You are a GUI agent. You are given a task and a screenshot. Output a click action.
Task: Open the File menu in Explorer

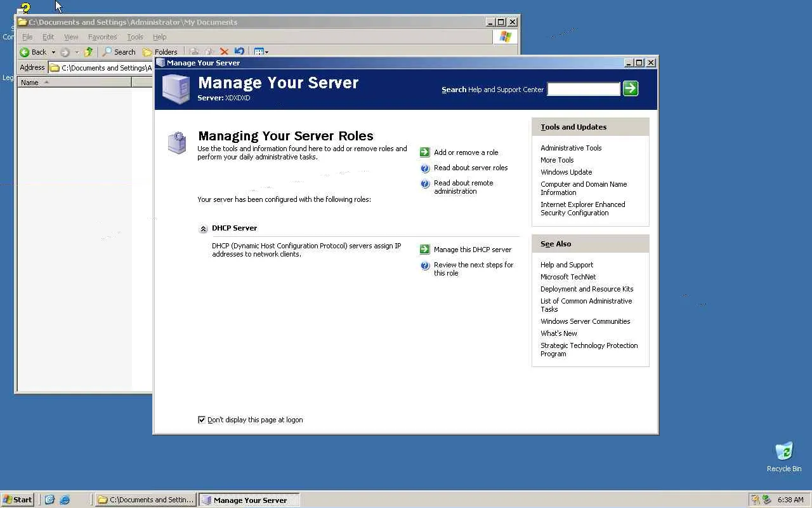coord(27,37)
